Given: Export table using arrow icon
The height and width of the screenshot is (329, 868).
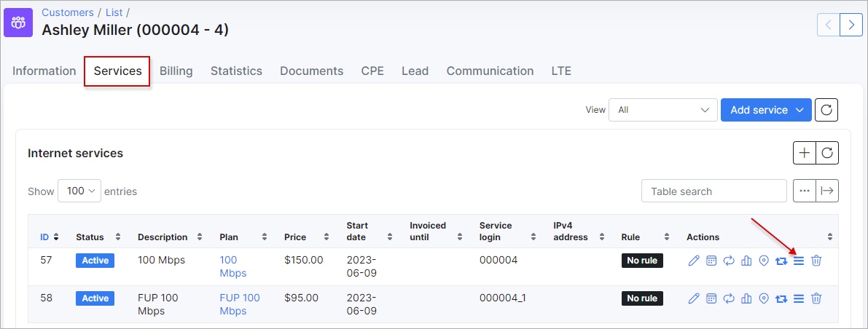Looking at the screenshot, I should [827, 191].
